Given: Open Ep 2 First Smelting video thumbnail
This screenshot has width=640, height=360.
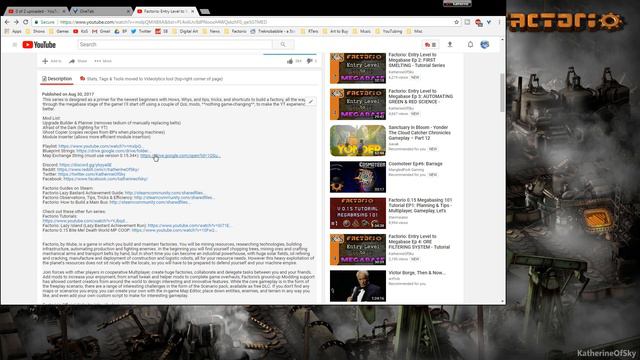Looking at the screenshot, I should 358,68.
